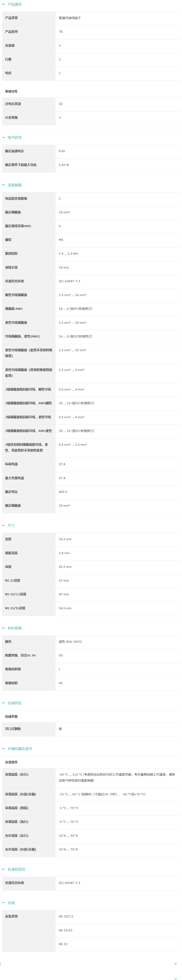The image size is (182, 980).
Task: Select the 螺纹 value M4
Action: (61, 240)
